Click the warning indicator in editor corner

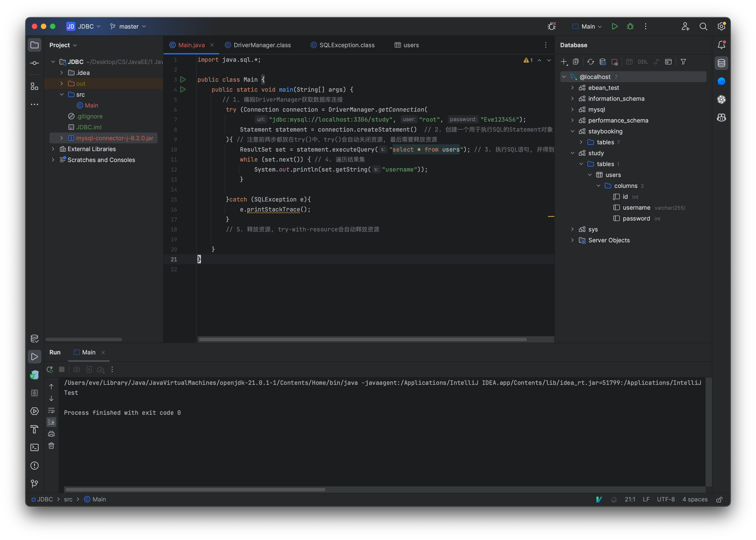click(x=528, y=60)
